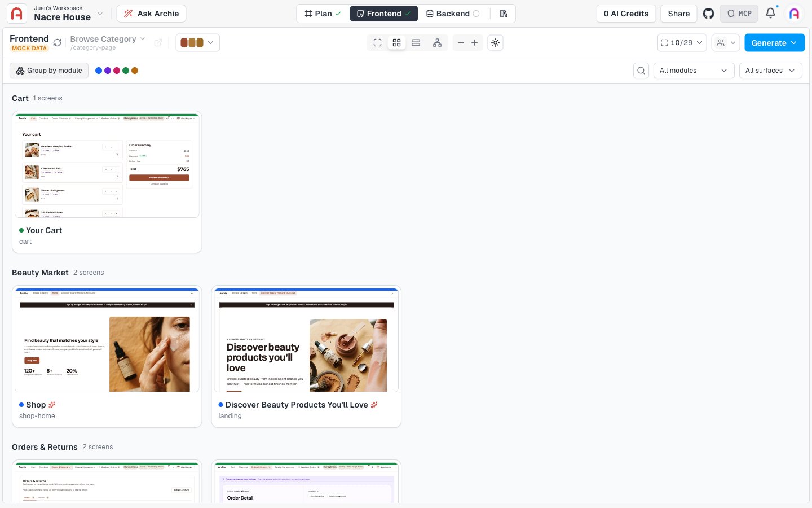Open the GitHub integration icon

709,14
